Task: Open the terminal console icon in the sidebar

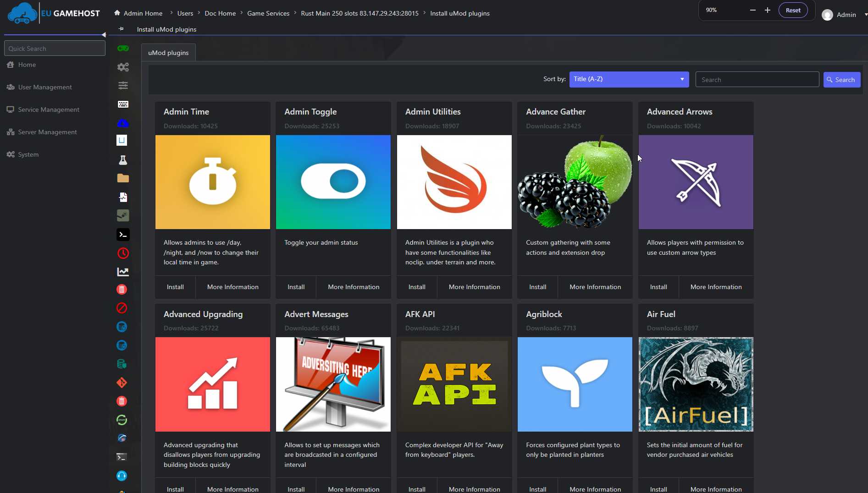Action: pyautogui.click(x=122, y=234)
